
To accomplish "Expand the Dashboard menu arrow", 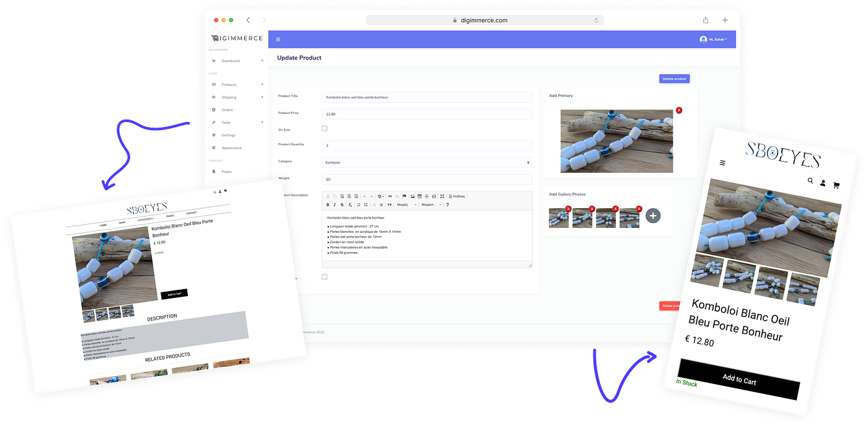I will tap(262, 61).
